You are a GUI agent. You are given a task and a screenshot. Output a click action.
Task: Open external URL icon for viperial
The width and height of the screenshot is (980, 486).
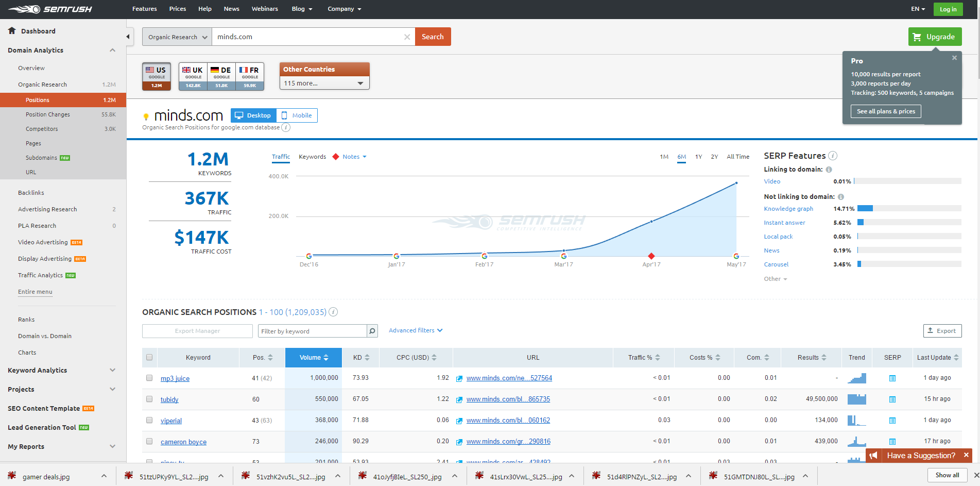coord(459,421)
